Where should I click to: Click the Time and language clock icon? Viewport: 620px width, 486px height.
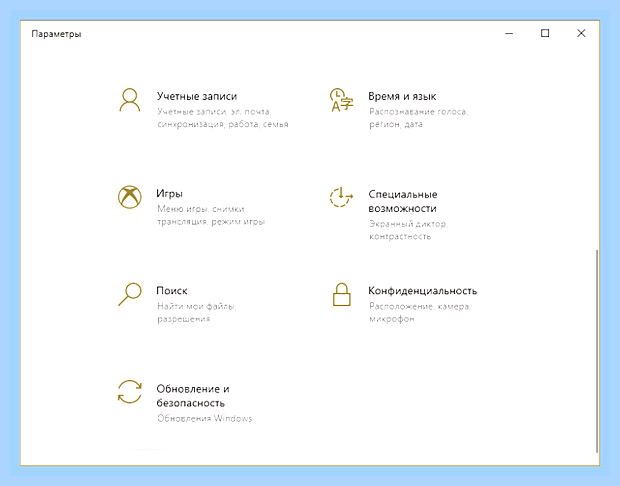coord(341,100)
